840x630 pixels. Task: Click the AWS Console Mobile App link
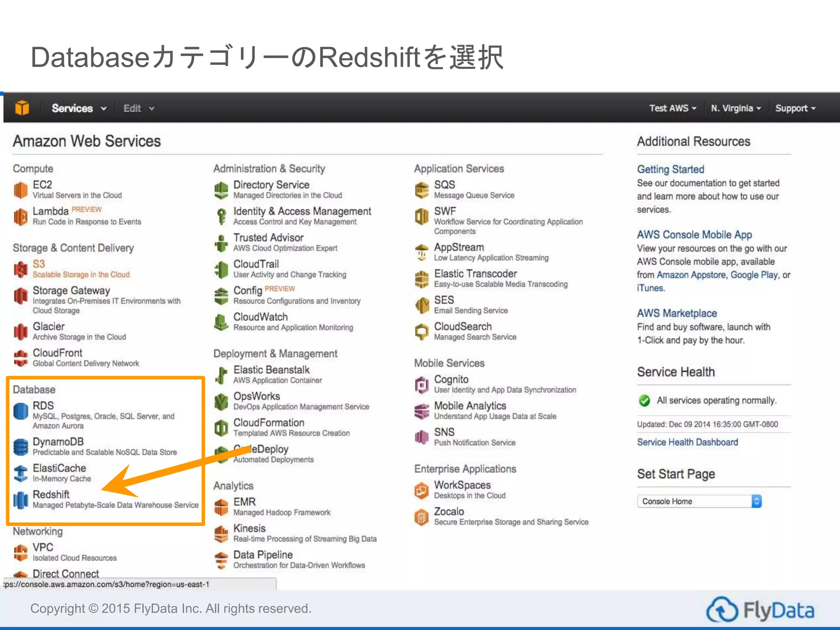tap(694, 235)
